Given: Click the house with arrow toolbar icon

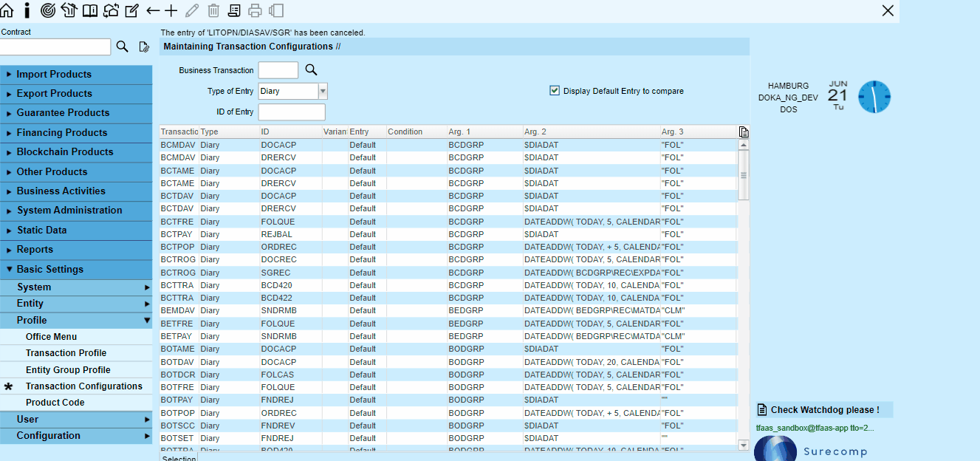Looking at the screenshot, I should 69,10.
